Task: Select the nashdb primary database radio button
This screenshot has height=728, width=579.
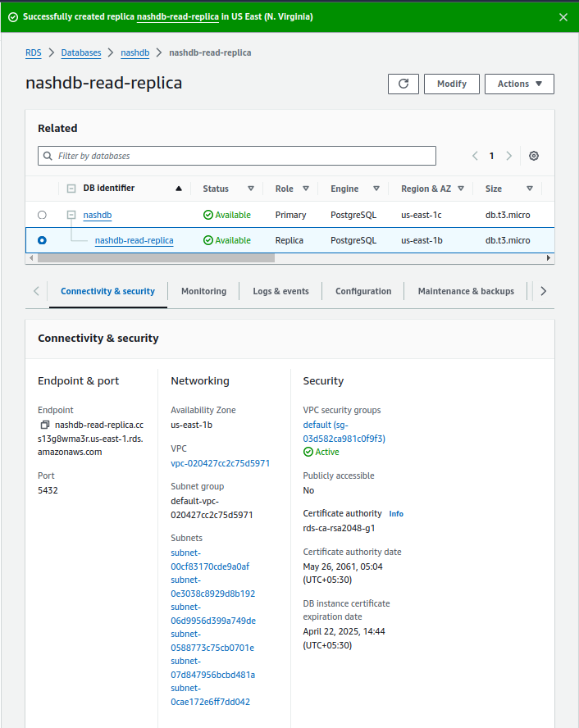Action: 42,215
